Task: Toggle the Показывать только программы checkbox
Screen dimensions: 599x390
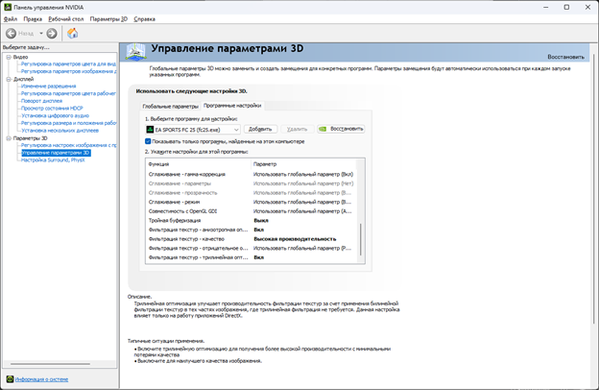Action: [x=148, y=141]
